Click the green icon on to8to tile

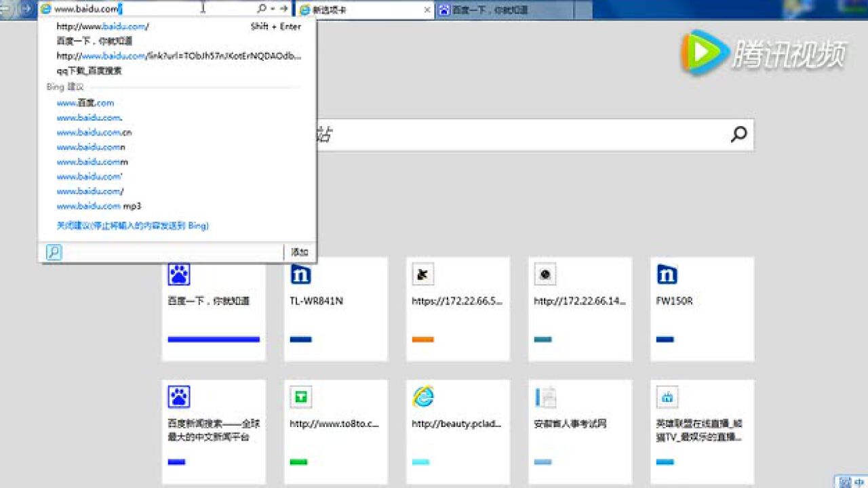[300, 397]
